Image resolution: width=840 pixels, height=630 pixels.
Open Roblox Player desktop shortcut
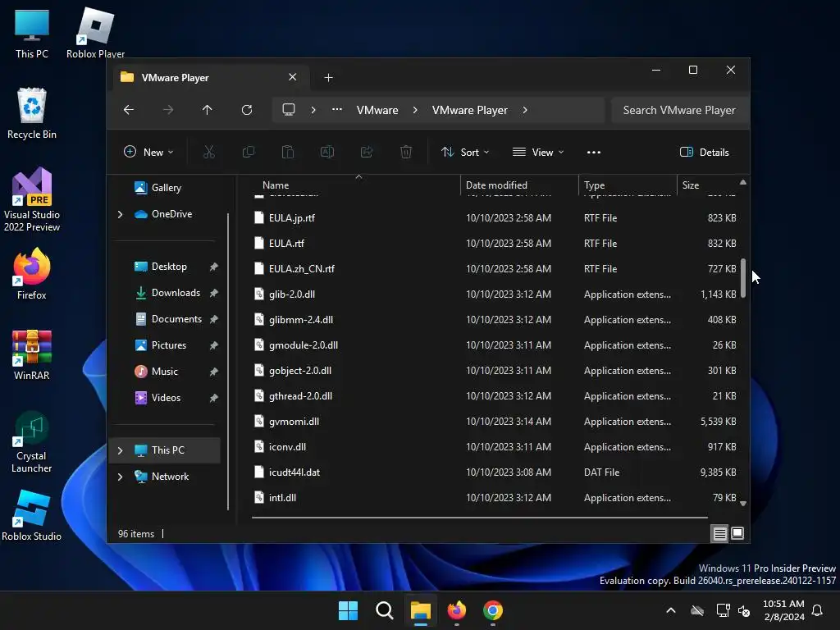(x=95, y=33)
